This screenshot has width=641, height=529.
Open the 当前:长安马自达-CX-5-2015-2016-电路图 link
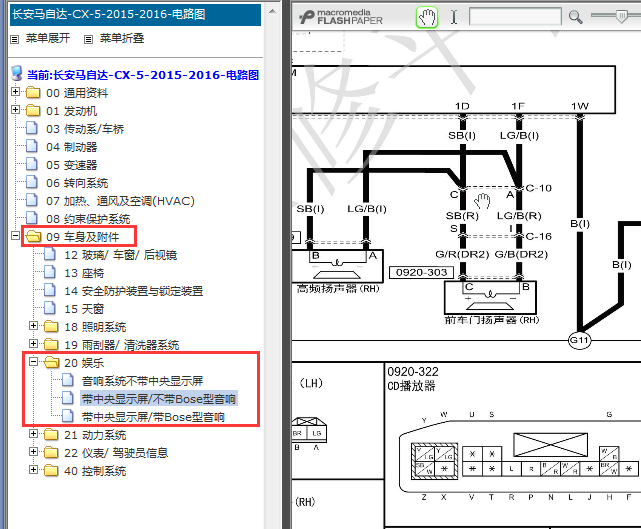tap(143, 75)
